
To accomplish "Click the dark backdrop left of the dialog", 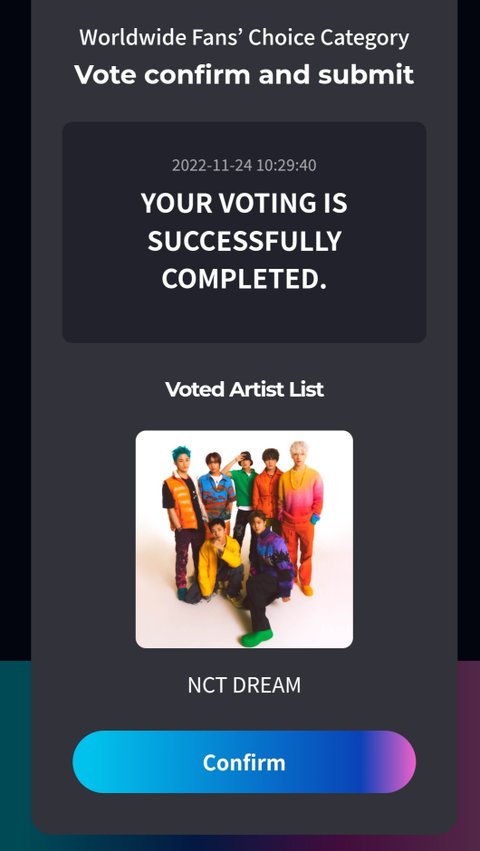I will 15,326.
